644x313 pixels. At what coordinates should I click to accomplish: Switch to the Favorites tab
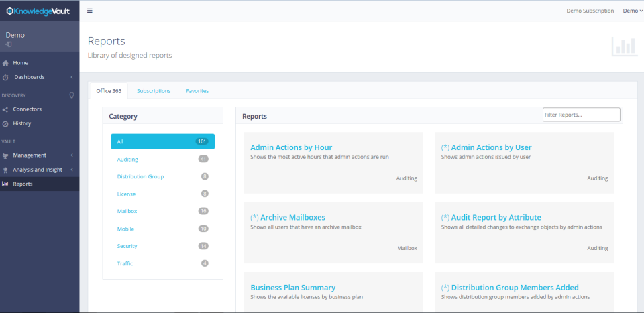click(x=197, y=91)
